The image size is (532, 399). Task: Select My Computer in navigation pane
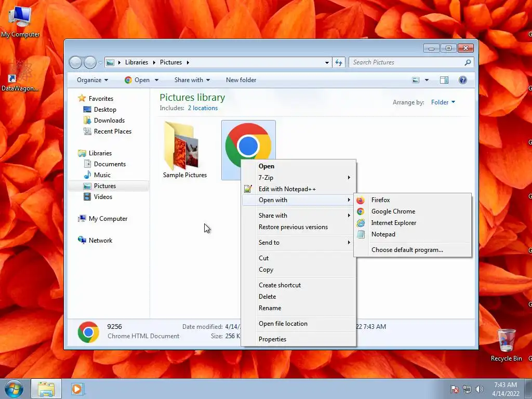tap(108, 219)
